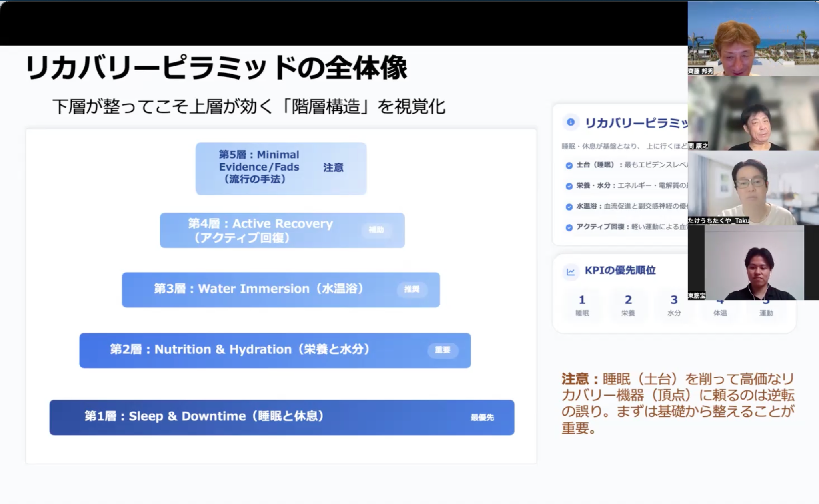The image size is (819, 504).
Task: Click the 推奨 badge on Water Immersion layer
Action: [x=412, y=289]
